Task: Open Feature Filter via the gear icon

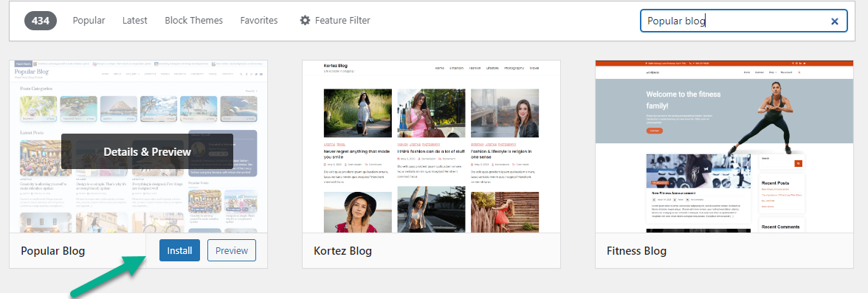Action: coord(305,21)
